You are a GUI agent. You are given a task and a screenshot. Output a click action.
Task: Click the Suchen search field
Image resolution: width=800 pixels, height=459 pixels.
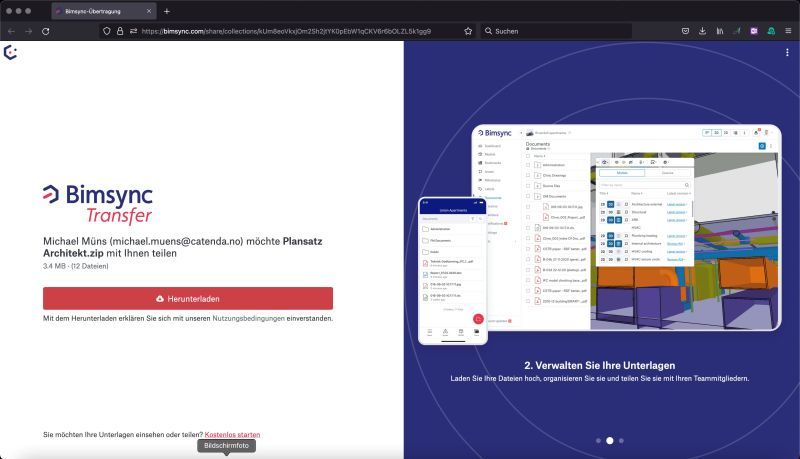[x=556, y=31]
